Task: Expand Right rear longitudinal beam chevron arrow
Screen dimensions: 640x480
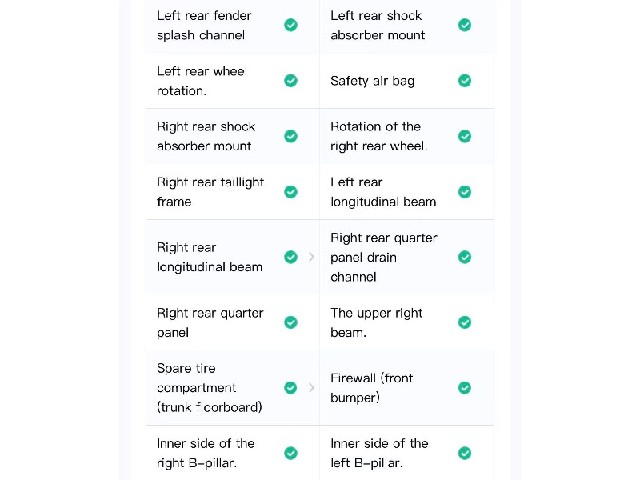Action: [311, 257]
